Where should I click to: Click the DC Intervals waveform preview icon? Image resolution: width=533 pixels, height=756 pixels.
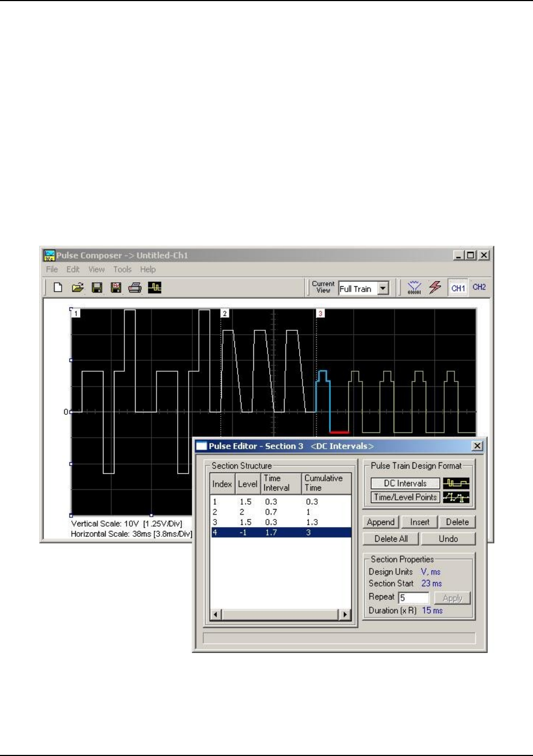pyautogui.click(x=456, y=483)
